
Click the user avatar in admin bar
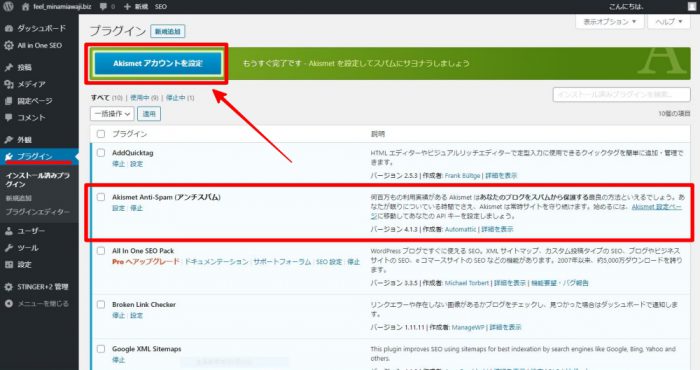pyautogui.click(x=692, y=6)
